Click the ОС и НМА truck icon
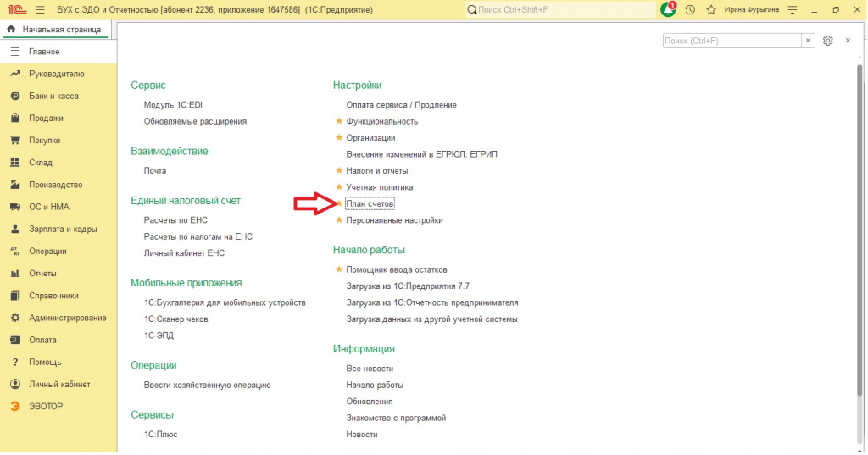Image resolution: width=868 pixels, height=455 pixels. 15,207
